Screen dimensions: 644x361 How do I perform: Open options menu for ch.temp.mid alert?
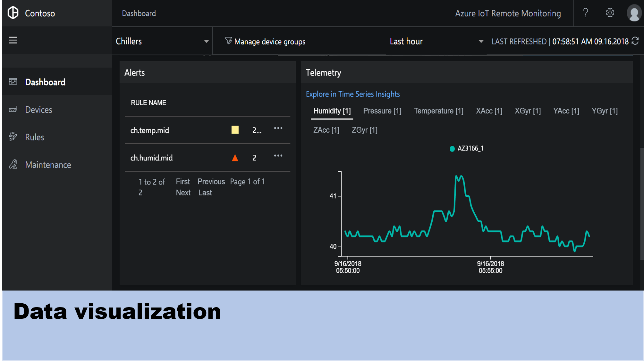pyautogui.click(x=278, y=128)
